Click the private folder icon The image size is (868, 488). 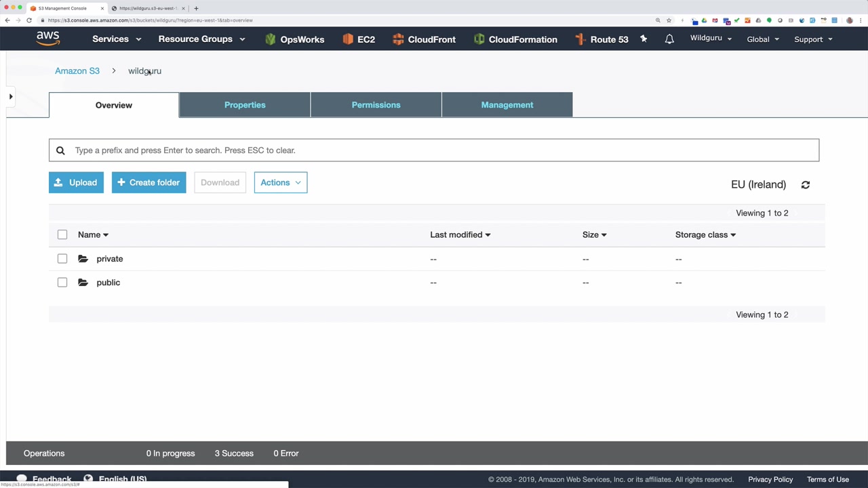click(83, 259)
